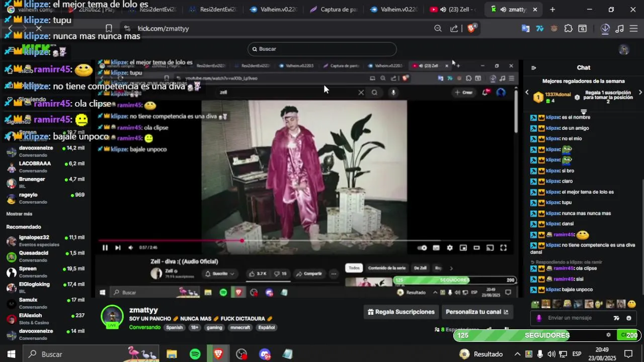
Task: Mute the zmattyy Kick tab audio
Action: coord(503,10)
